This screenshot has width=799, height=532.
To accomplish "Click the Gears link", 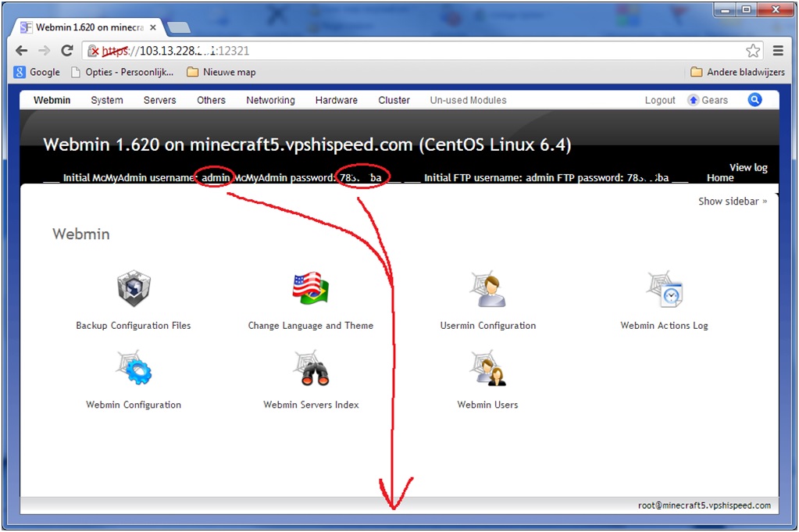I will tap(715, 101).
